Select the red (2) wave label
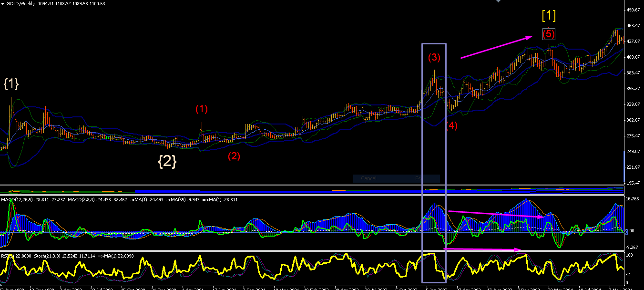Viewport: 644px width, 290px height. pos(234,155)
